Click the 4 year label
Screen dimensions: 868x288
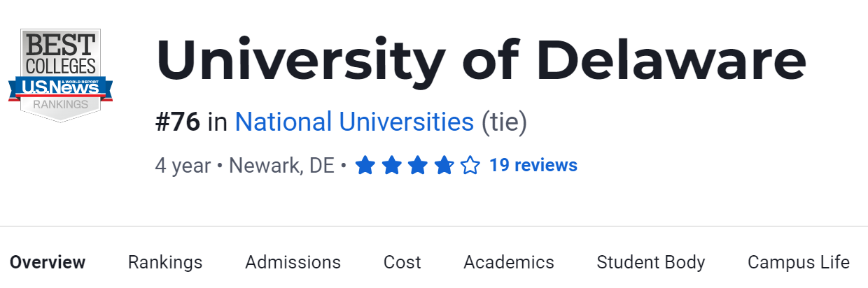coord(183,166)
